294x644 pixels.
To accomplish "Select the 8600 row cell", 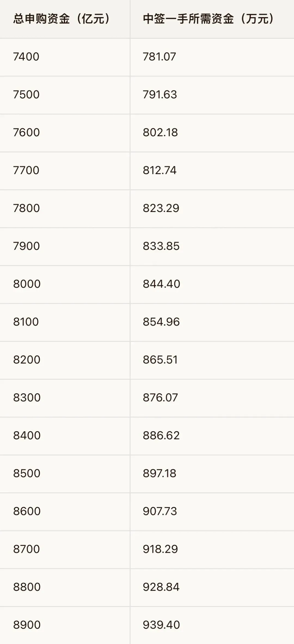I will pyautogui.click(x=65, y=512).
